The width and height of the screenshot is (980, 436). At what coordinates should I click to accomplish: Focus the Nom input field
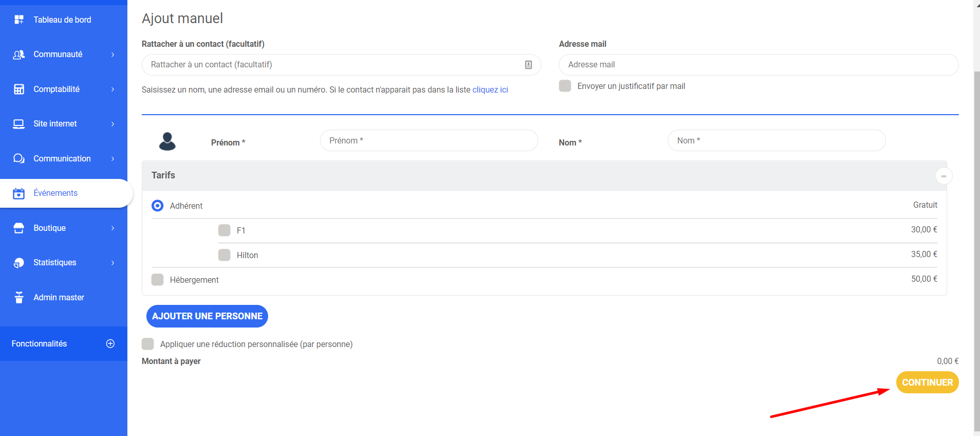777,140
